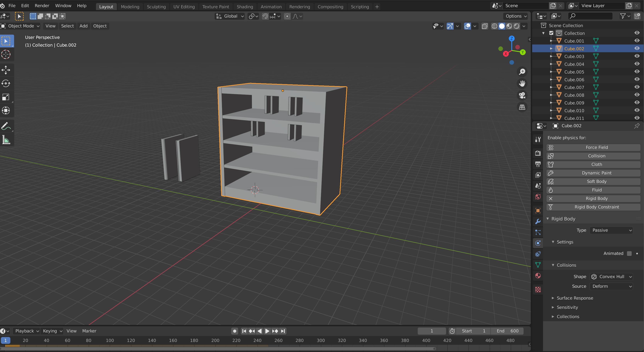Click the zoom view gizmo icon
The image size is (644, 352).
click(522, 72)
